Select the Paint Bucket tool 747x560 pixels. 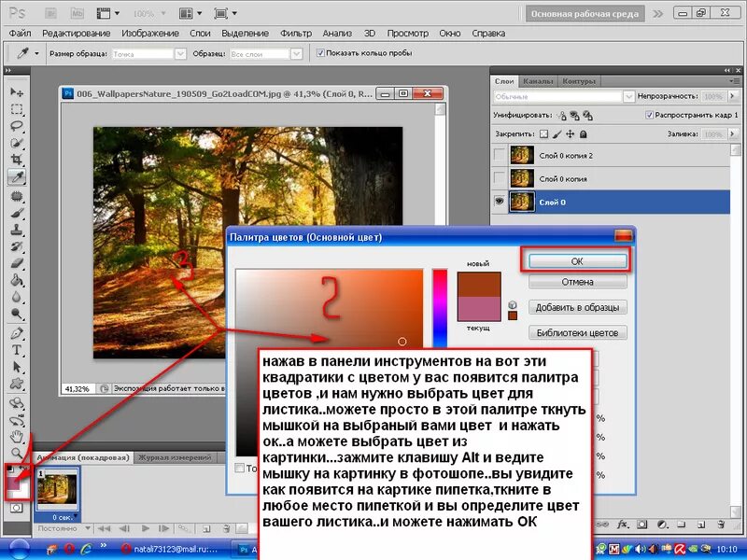(x=17, y=280)
